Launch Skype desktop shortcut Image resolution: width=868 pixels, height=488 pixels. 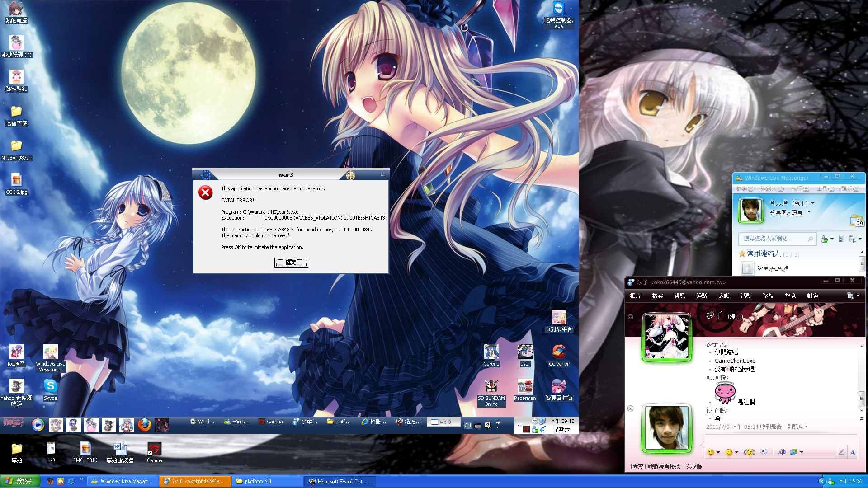click(50, 390)
